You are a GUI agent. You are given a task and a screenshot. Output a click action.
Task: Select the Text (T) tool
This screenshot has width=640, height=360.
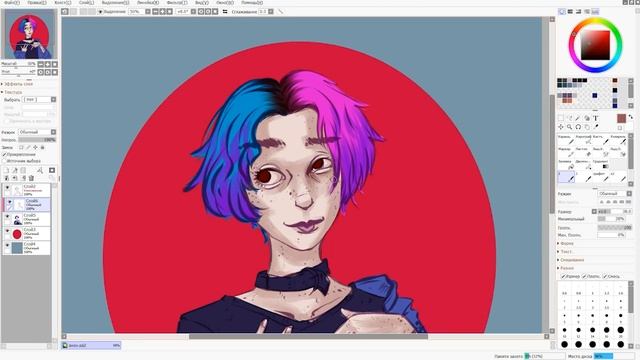(596, 118)
